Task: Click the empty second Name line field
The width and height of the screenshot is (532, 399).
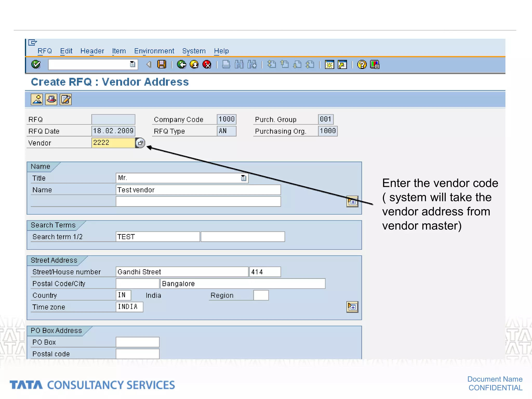Action: [198, 202]
